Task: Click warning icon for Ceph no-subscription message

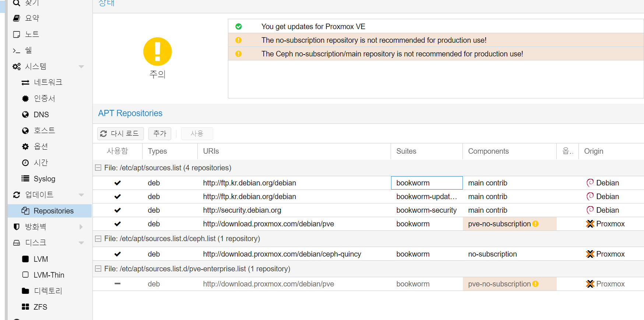Action: point(239,54)
